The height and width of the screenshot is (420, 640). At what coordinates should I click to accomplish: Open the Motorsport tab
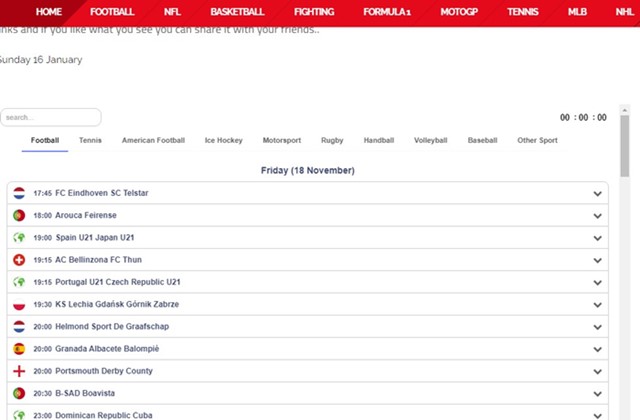[281, 141]
